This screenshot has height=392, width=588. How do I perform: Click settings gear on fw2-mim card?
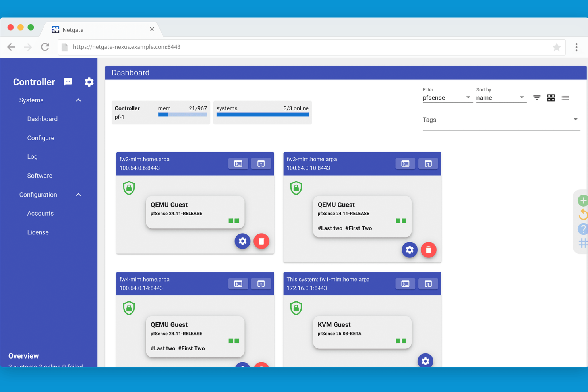242,241
